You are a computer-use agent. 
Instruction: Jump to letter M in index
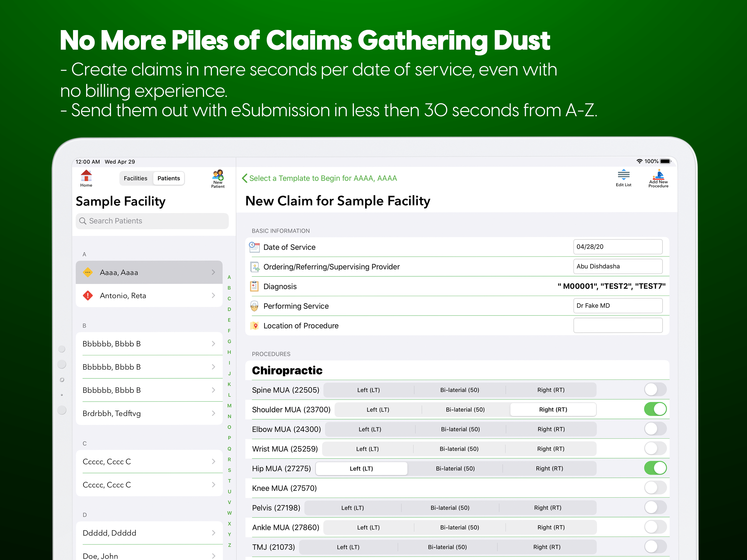(229, 406)
